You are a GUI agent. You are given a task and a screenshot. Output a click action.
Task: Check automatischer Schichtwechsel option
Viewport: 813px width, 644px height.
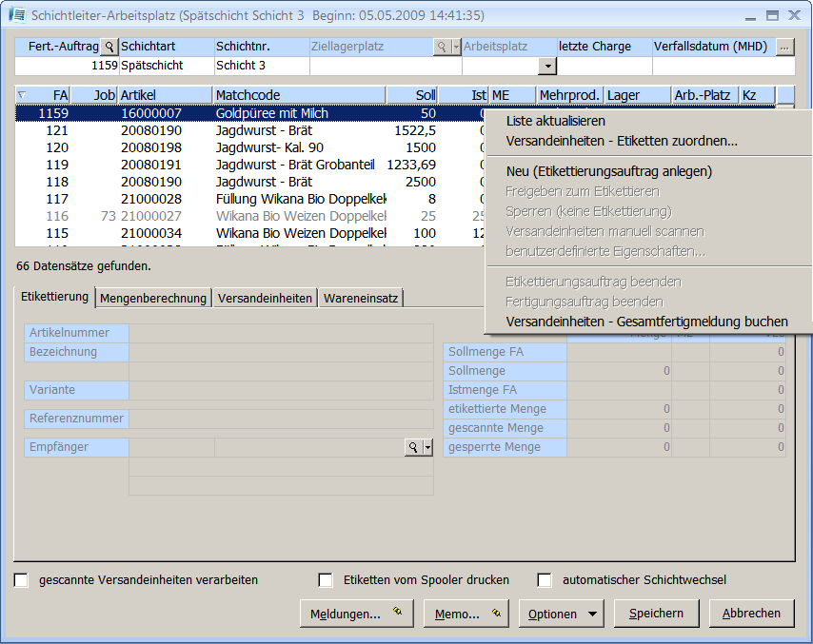545,580
